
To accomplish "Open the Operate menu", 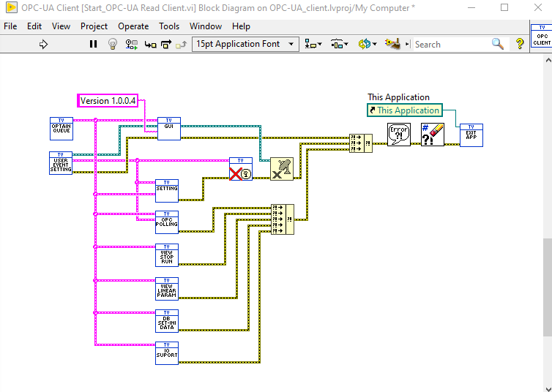I will pos(133,26).
